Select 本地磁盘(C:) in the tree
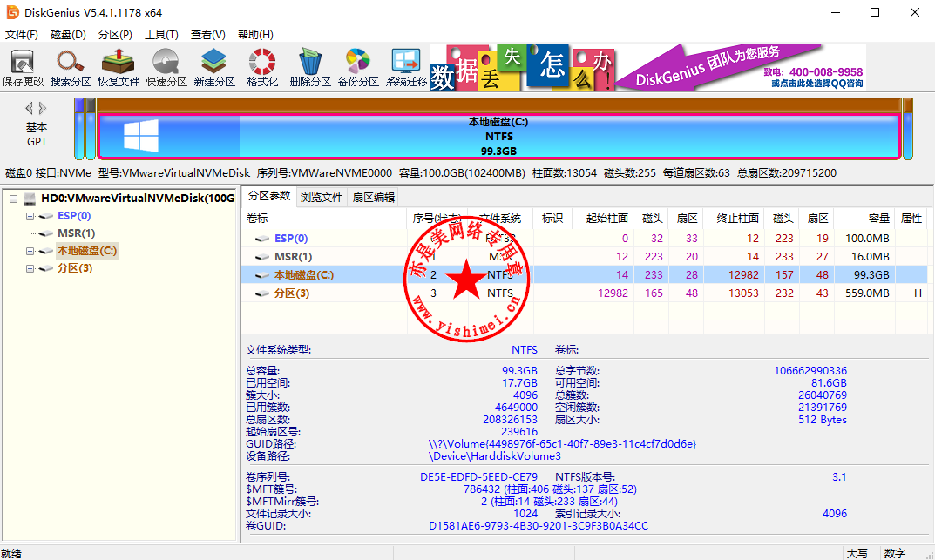935x560 pixels. 87,251
